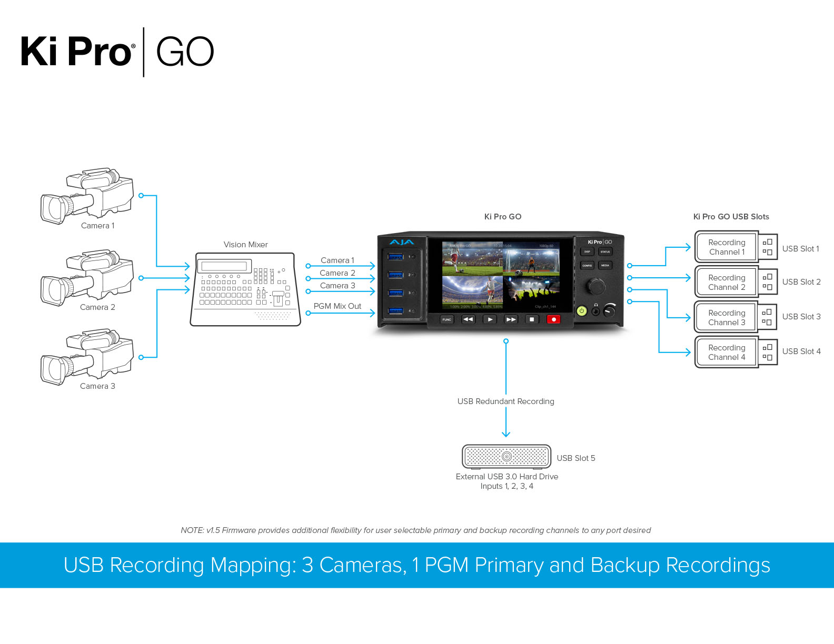Click the front USB port labeled 4
834x644 pixels.
395,311
